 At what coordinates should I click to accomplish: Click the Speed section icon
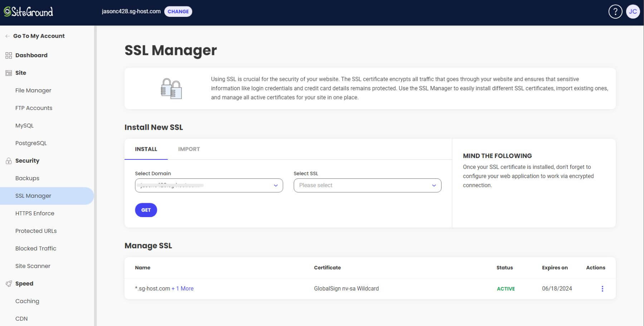tap(8, 283)
